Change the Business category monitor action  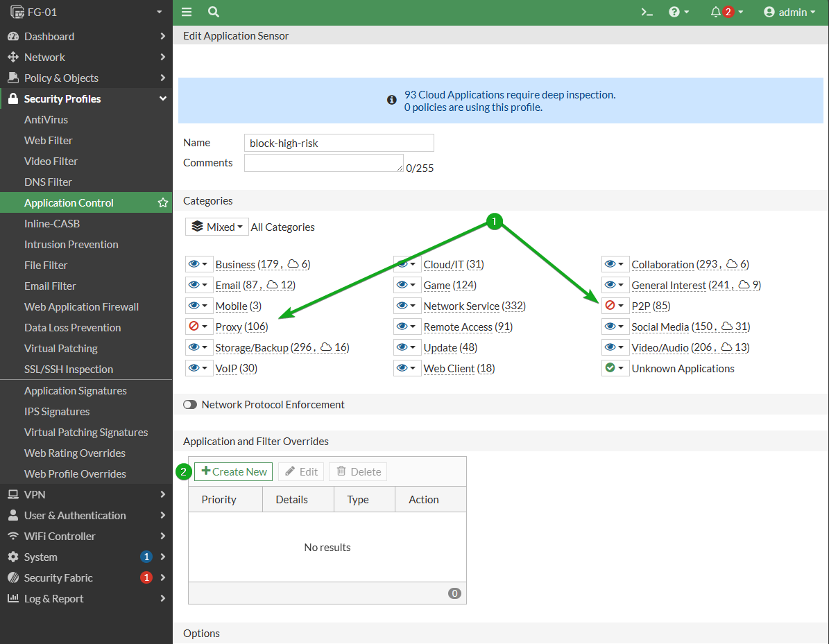pyautogui.click(x=199, y=264)
